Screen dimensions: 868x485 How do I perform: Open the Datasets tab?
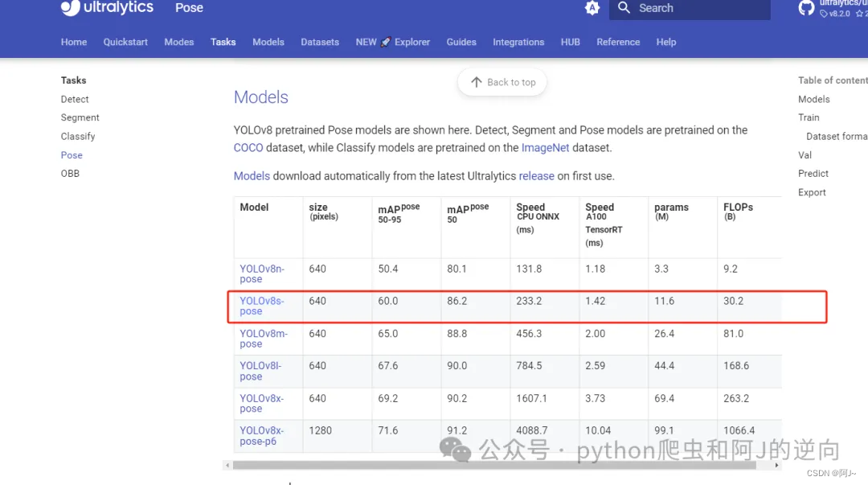[x=319, y=42]
